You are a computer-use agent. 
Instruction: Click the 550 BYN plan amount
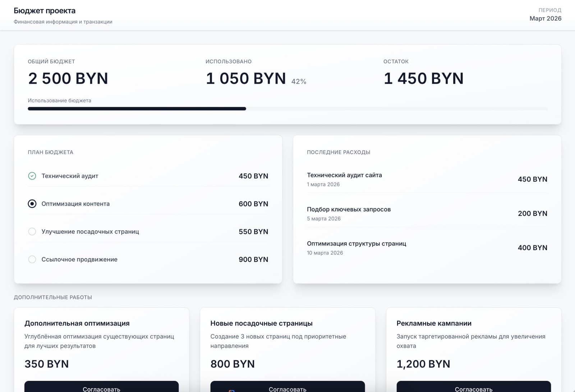pos(253,232)
